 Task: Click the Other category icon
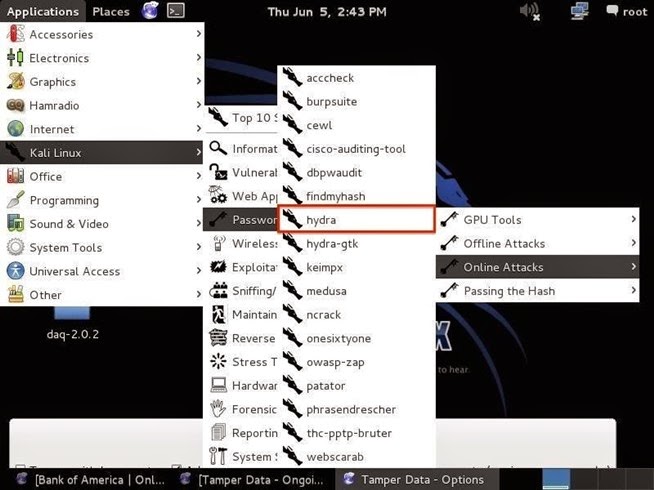(15, 294)
